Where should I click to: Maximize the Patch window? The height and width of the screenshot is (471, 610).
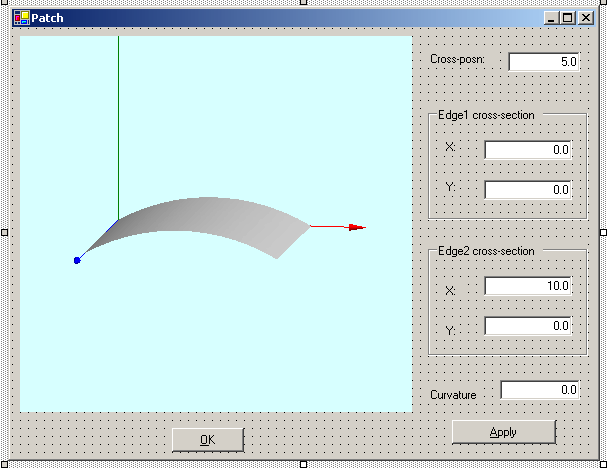point(568,18)
